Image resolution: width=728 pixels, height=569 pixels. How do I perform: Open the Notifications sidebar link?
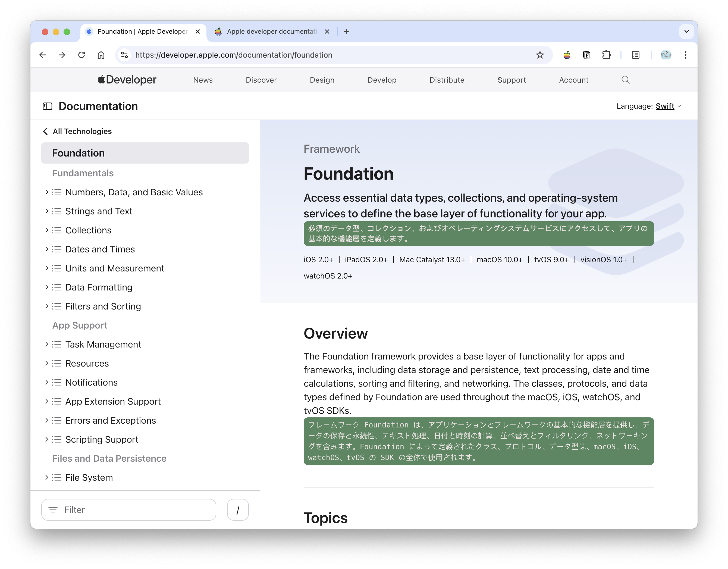pos(91,382)
